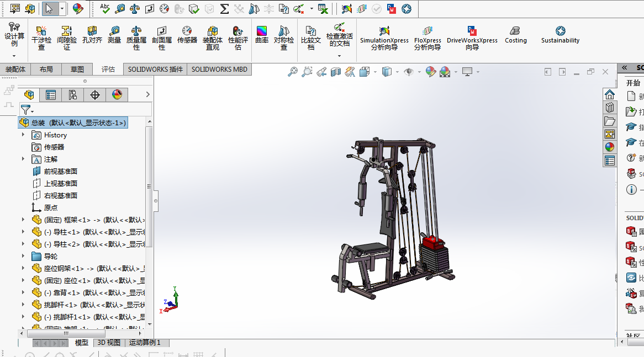Expand the 靠背<1> component
The height and width of the screenshot is (357, 644).
pyautogui.click(x=23, y=292)
